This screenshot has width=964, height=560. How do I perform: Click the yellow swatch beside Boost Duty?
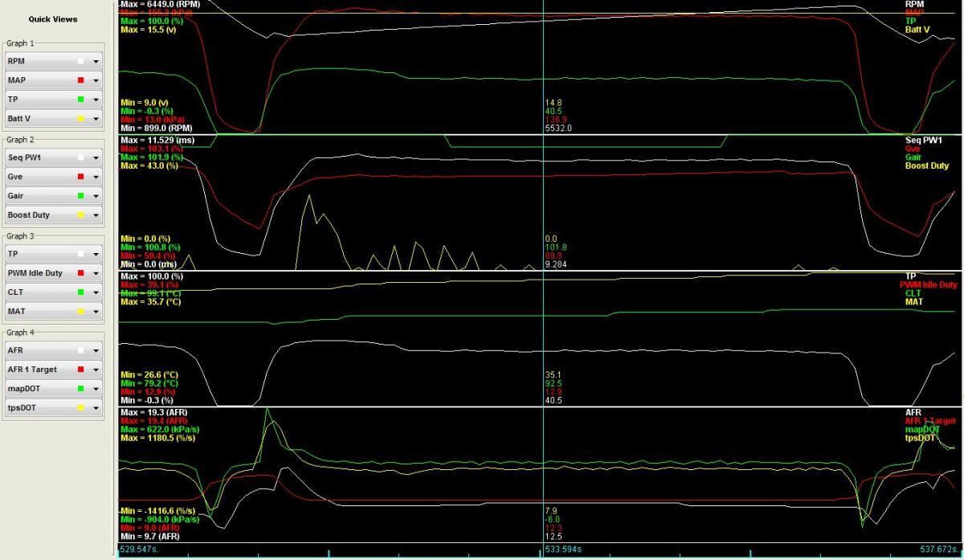pyautogui.click(x=81, y=215)
